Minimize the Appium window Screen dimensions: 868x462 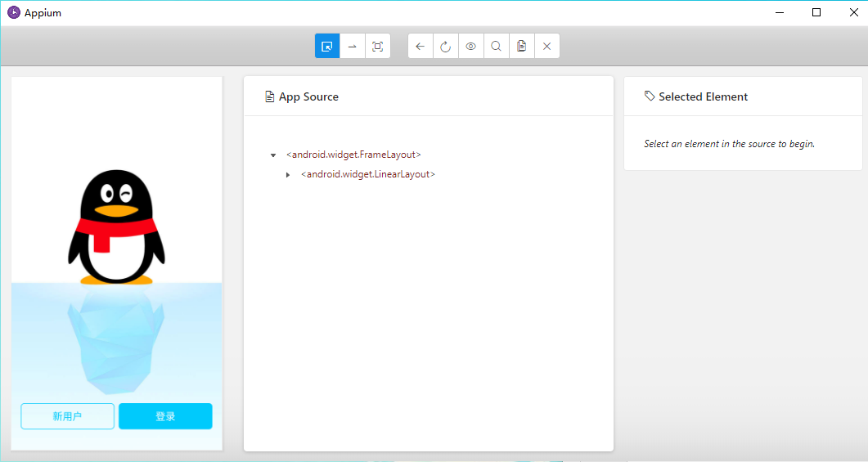[780, 12]
